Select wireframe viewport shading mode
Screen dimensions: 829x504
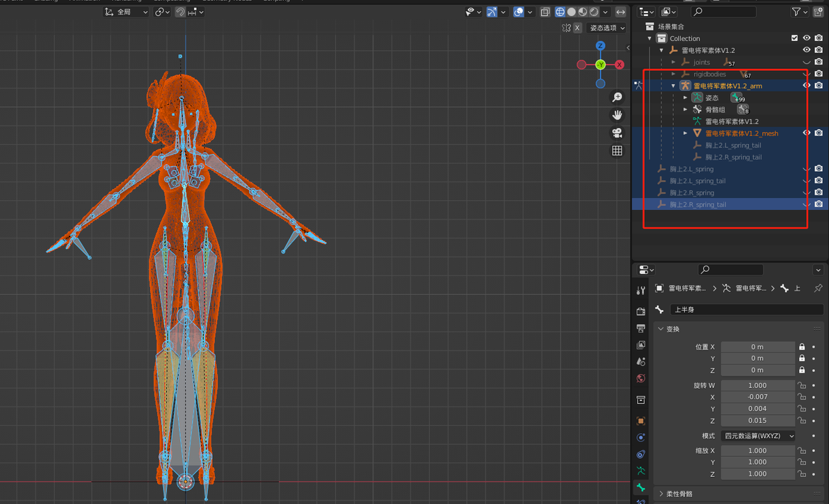tap(560, 12)
